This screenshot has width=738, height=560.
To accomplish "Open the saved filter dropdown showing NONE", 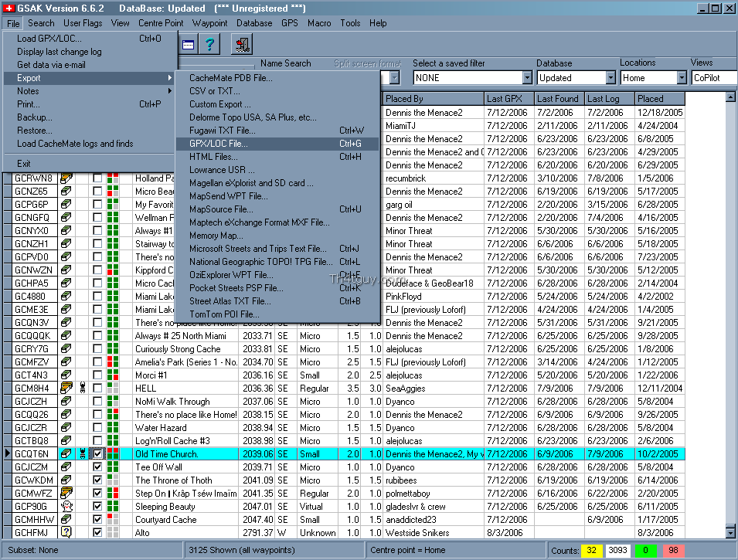I will tap(527, 78).
